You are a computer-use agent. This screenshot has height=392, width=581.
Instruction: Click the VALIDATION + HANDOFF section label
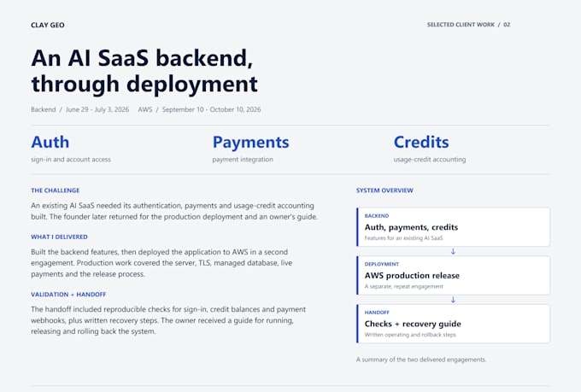coord(68,294)
